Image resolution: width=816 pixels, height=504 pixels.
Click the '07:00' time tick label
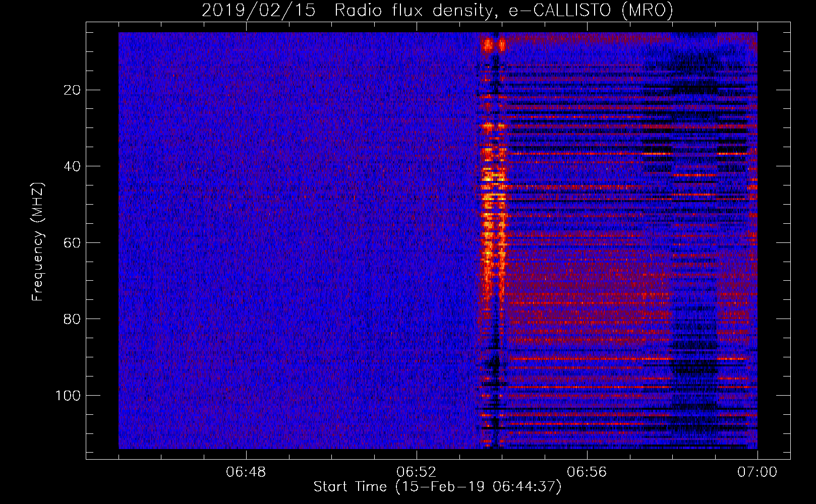click(x=757, y=472)
